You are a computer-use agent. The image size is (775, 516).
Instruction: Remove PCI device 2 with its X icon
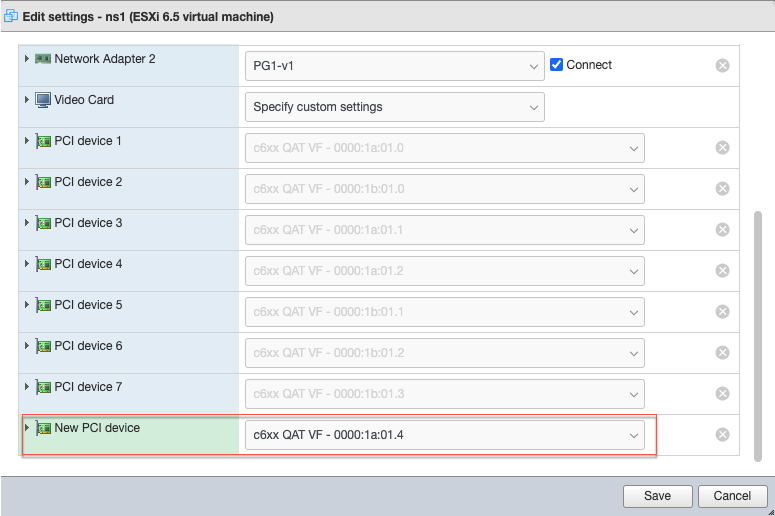click(x=722, y=188)
